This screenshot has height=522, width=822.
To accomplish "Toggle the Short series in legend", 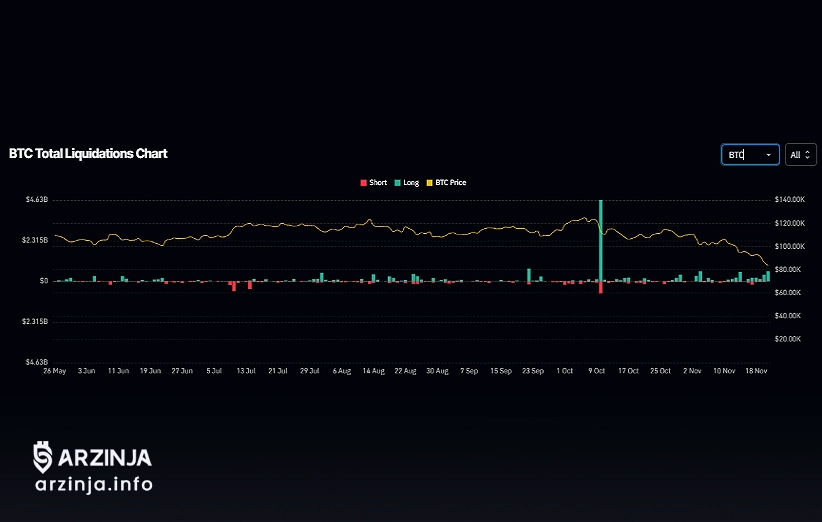I will [x=378, y=183].
